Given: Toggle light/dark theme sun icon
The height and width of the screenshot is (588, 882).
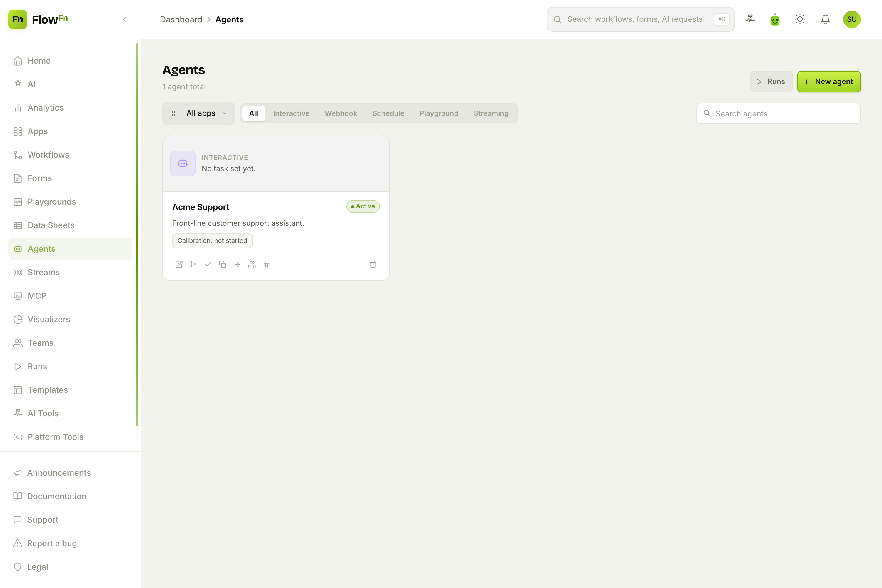Looking at the screenshot, I should 800,19.
